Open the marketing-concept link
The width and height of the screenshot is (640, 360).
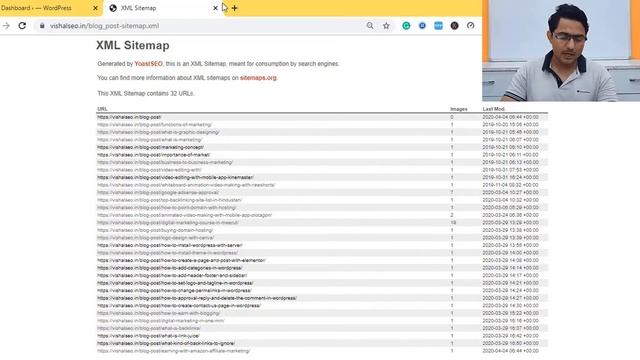tap(150, 147)
